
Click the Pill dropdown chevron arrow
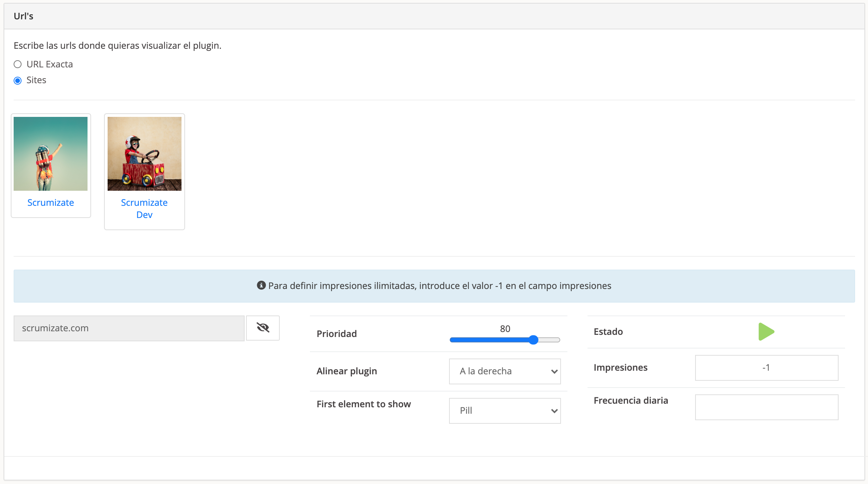(x=554, y=411)
